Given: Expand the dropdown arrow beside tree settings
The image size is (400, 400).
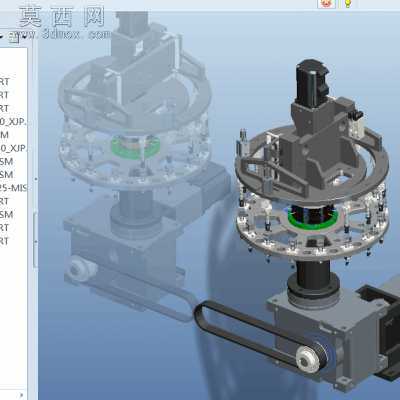Looking at the screenshot, I should pyautogui.click(x=24, y=37).
